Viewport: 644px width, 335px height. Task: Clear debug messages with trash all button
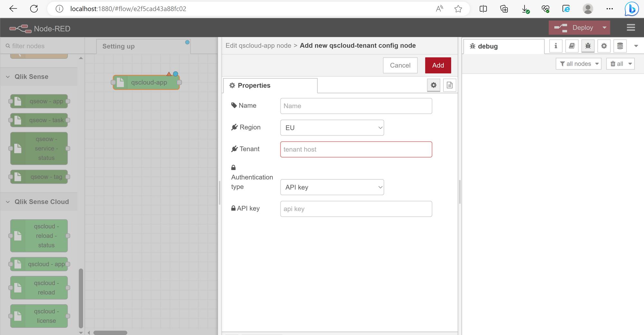click(x=617, y=64)
